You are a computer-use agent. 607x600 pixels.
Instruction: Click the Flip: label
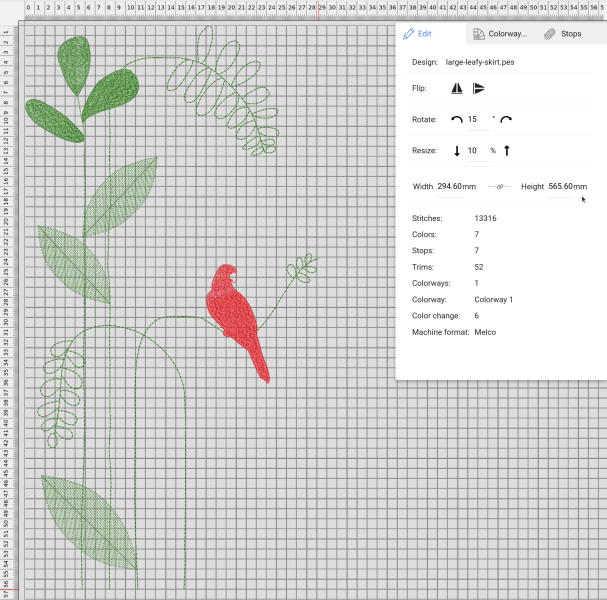[419, 88]
